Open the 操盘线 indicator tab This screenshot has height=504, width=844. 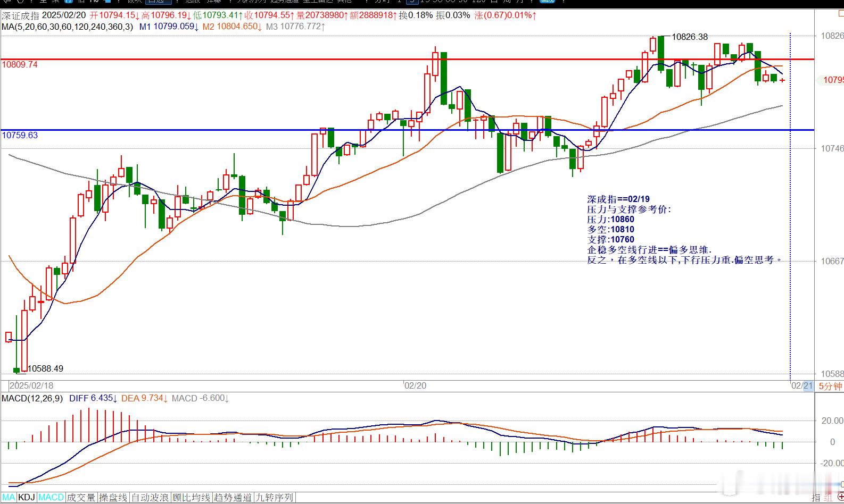click(113, 498)
